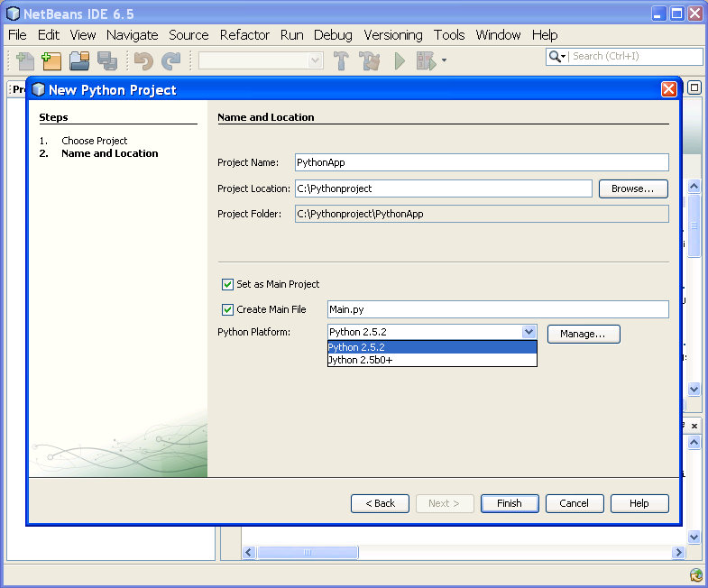Click the horizontal scrollbar right arrow

677,552
